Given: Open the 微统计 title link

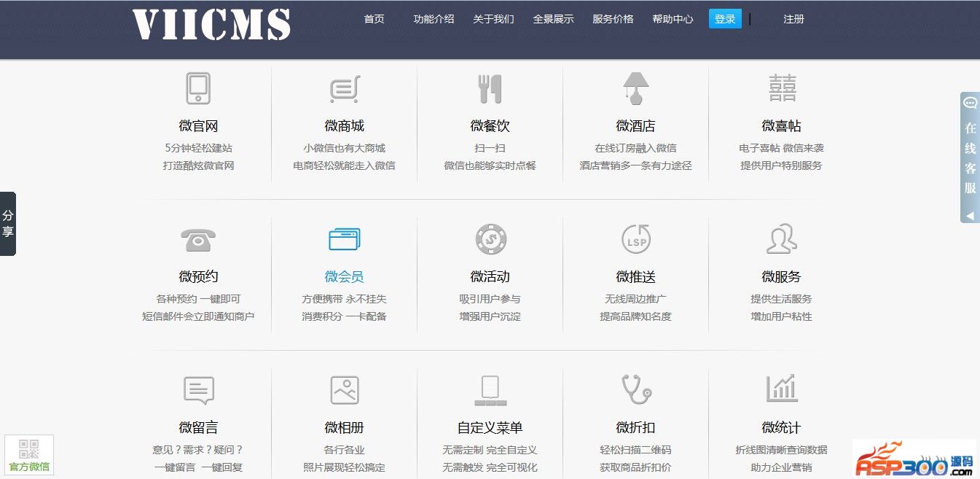Looking at the screenshot, I should (x=781, y=428).
